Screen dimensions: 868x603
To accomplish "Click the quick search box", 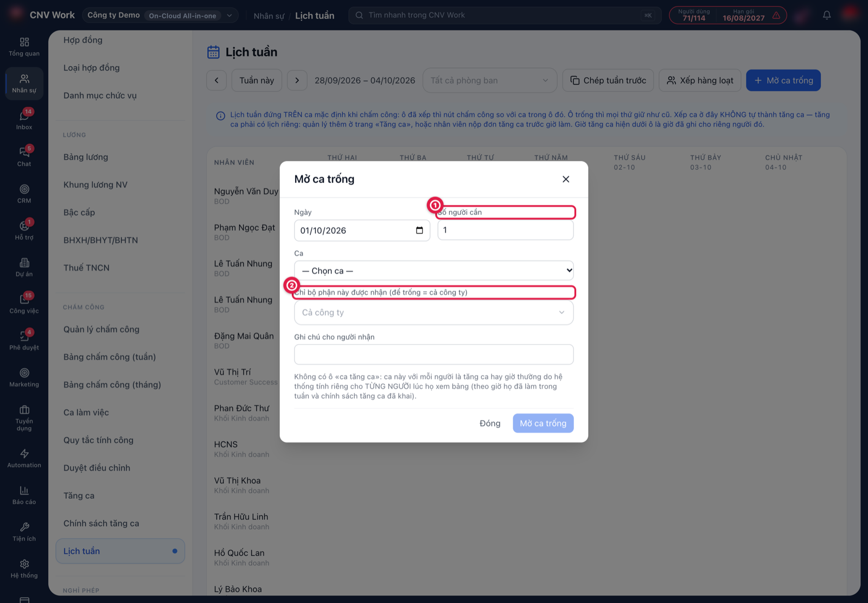I will 505,15.
